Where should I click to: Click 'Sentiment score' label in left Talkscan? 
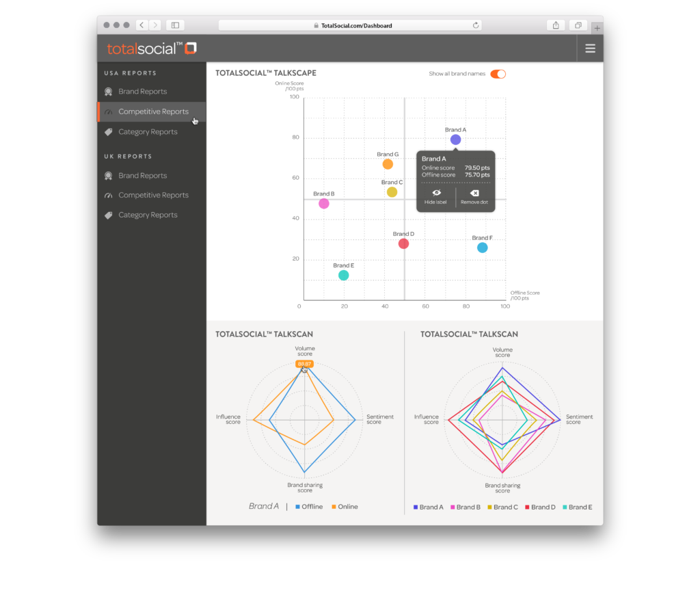[x=380, y=419]
